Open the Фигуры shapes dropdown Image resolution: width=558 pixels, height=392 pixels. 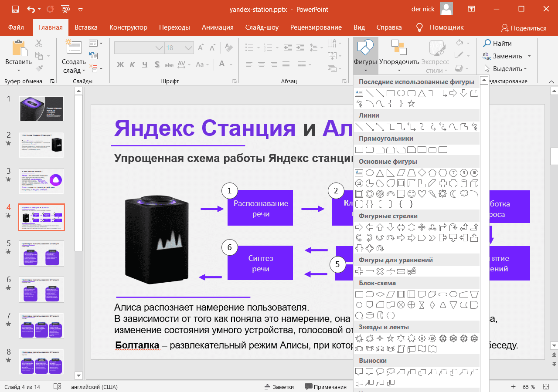click(365, 57)
